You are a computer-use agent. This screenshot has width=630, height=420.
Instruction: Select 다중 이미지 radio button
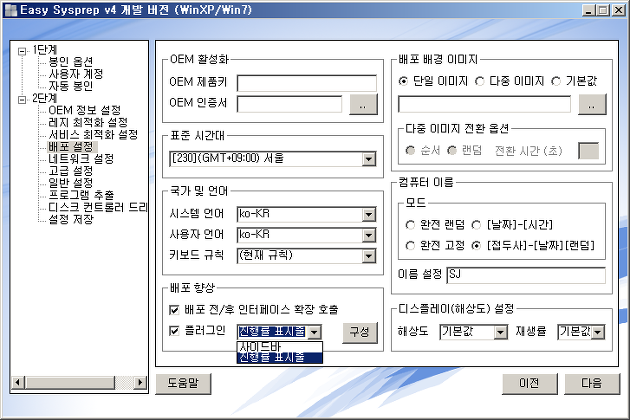[x=479, y=82]
